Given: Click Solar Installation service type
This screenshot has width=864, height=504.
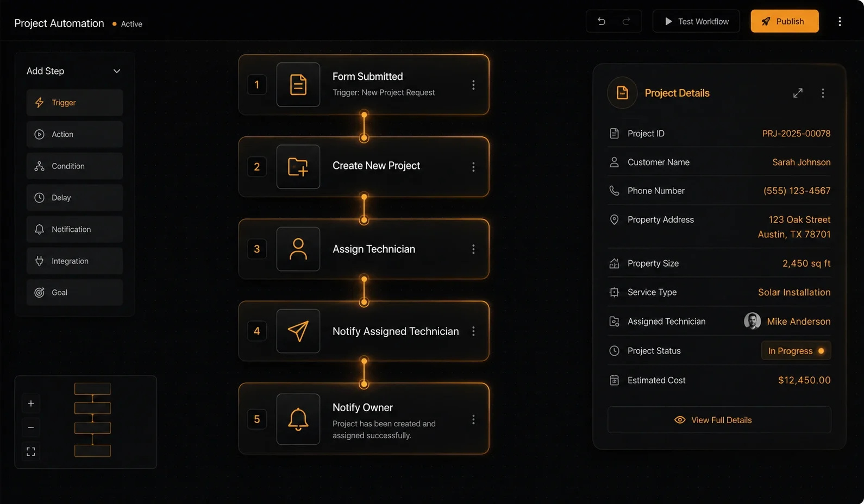Looking at the screenshot, I should (x=794, y=292).
